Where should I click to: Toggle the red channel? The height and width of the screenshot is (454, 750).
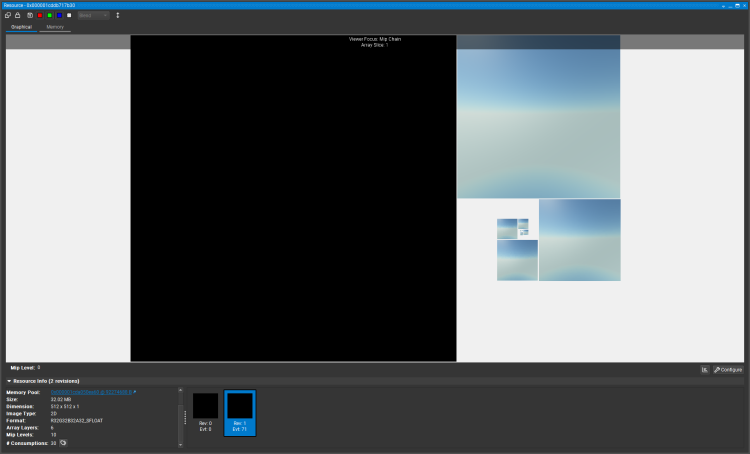(x=40, y=15)
